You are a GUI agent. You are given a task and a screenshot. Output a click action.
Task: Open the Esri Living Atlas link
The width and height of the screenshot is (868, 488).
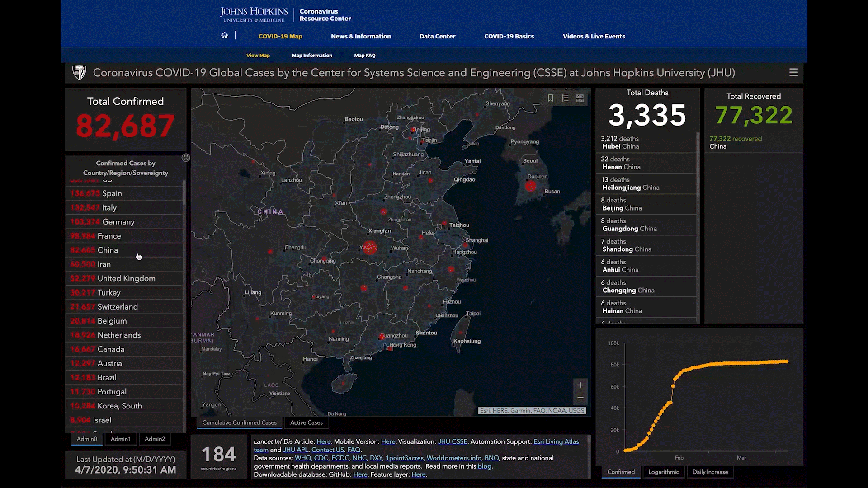coord(556,441)
